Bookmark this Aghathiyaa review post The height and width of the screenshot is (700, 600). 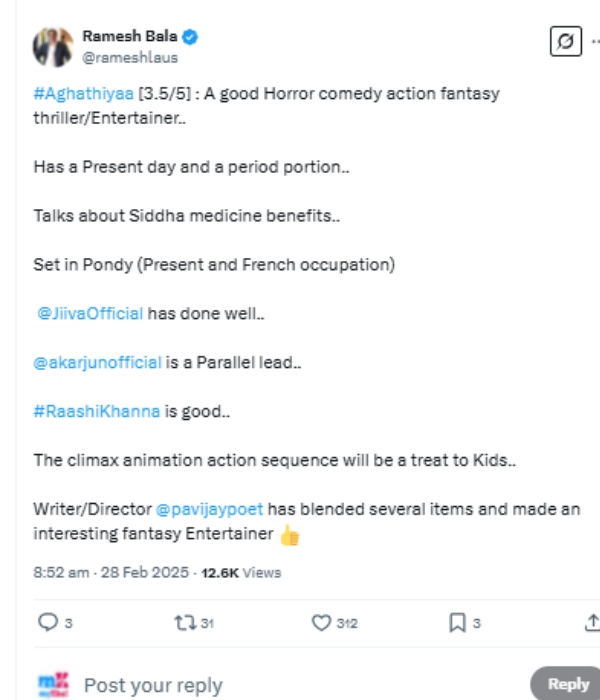pos(457,623)
